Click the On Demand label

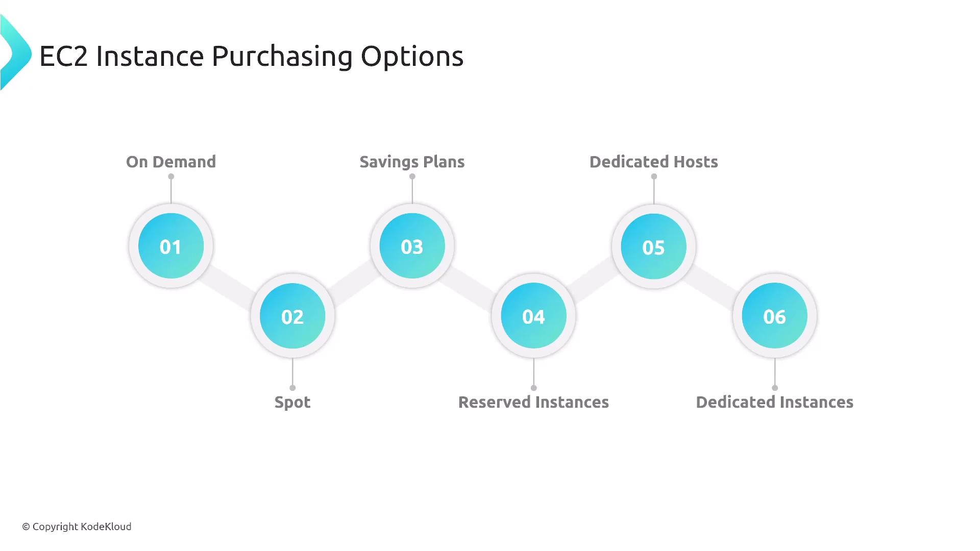point(171,162)
